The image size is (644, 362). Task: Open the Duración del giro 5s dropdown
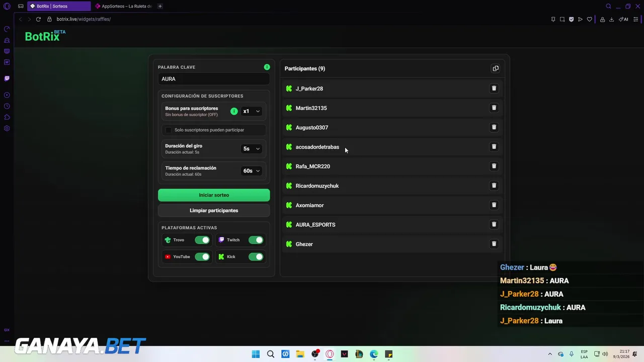click(252, 148)
